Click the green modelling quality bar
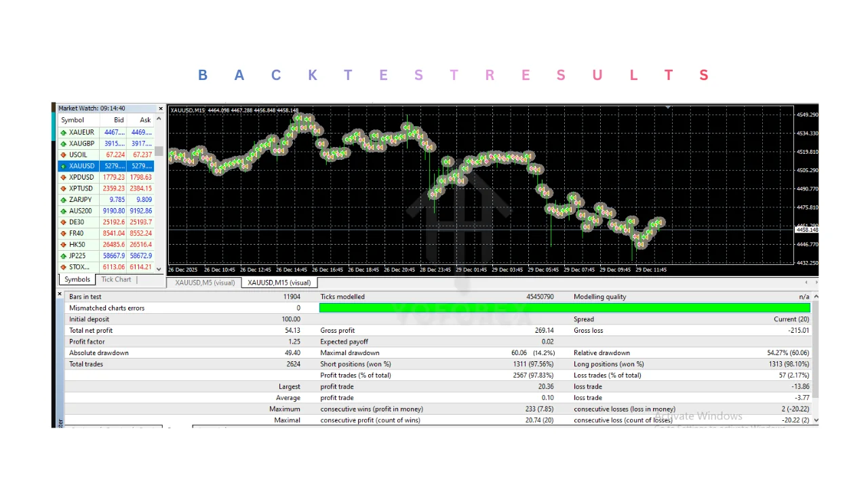Screen dimensions: 868x488 pyautogui.click(x=564, y=308)
